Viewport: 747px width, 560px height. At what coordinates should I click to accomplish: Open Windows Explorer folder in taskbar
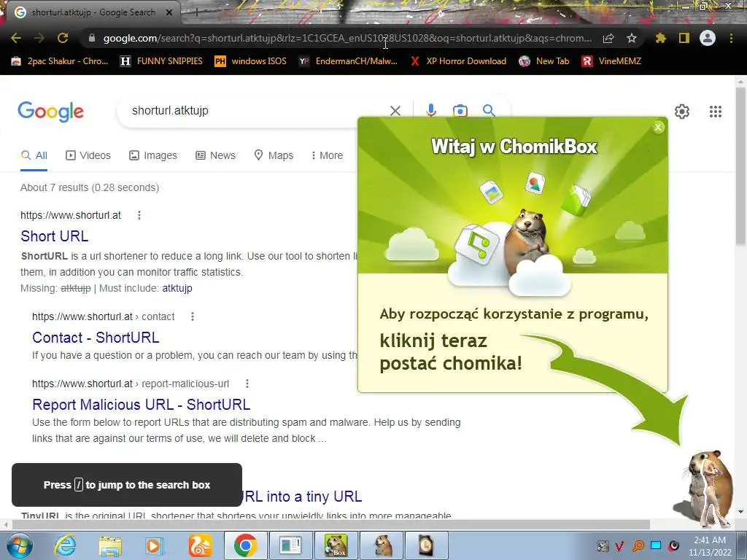click(110, 545)
